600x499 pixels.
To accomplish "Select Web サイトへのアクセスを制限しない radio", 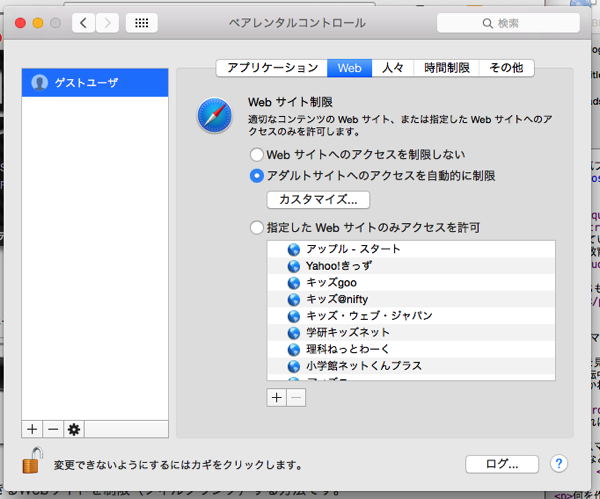I will [x=256, y=155].
